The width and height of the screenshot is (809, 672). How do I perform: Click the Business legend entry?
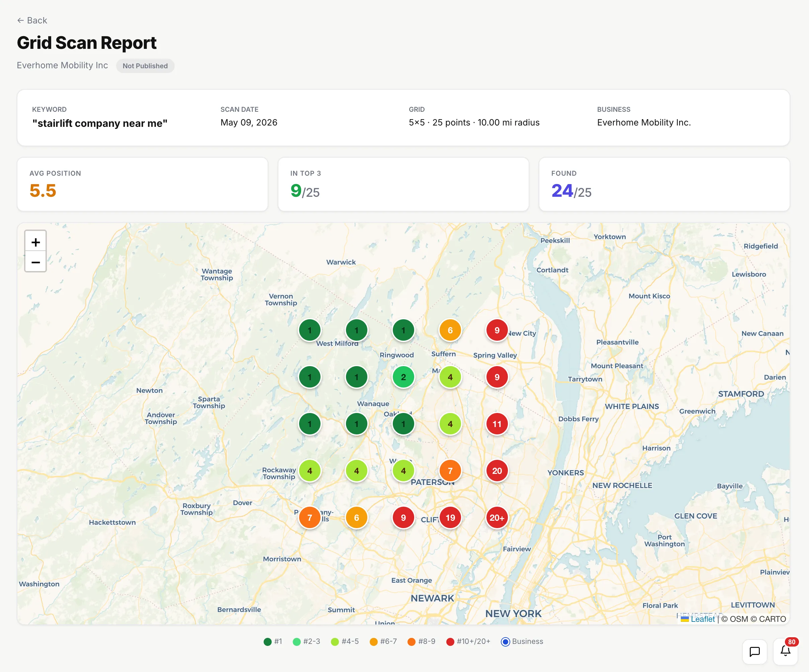tap(522, 642)
